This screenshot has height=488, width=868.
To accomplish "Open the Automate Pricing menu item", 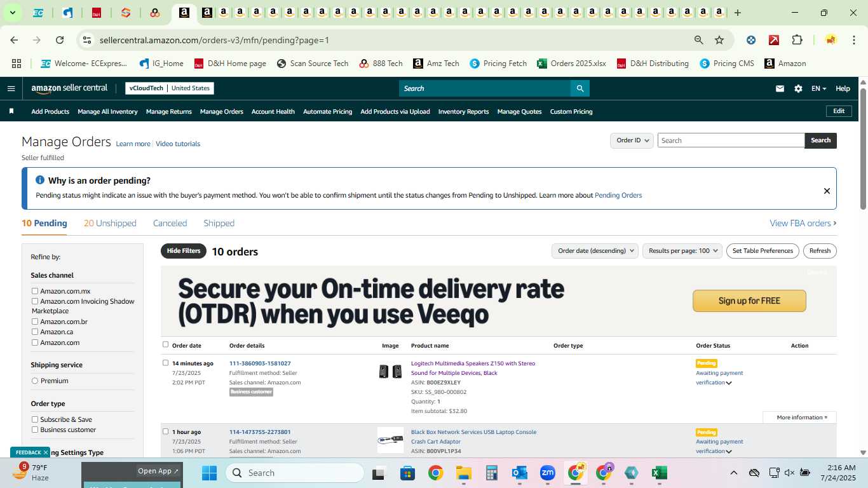I will pyautogui.click(x=327, y=111).
